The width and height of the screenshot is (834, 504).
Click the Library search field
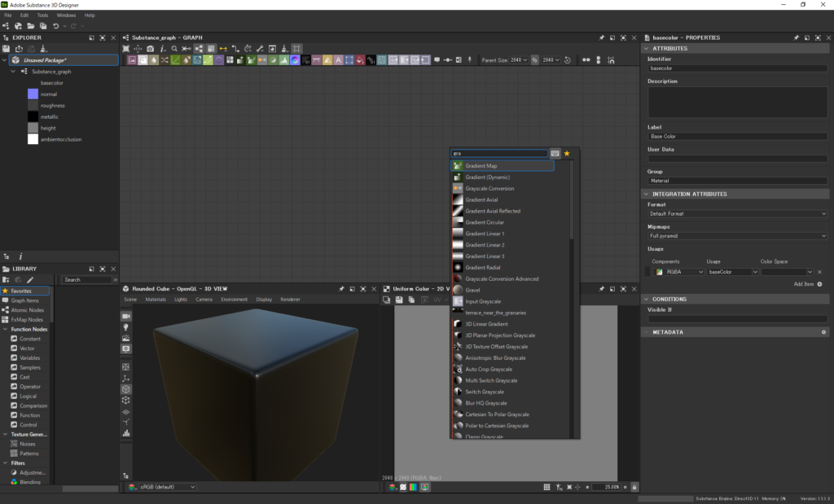click(87, 280)
